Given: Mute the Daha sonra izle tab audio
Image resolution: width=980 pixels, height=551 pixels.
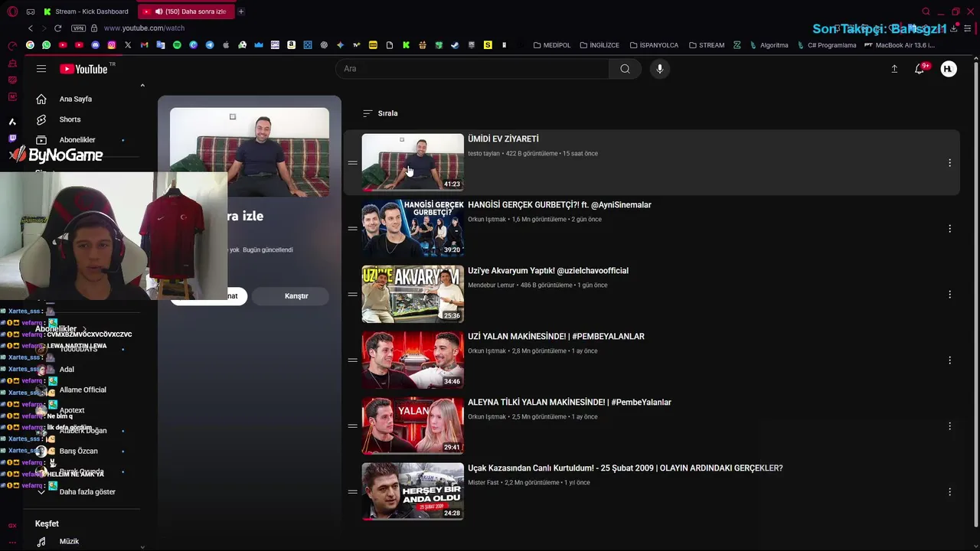Looking at the screenshot, I should click(x=158, y=11).
